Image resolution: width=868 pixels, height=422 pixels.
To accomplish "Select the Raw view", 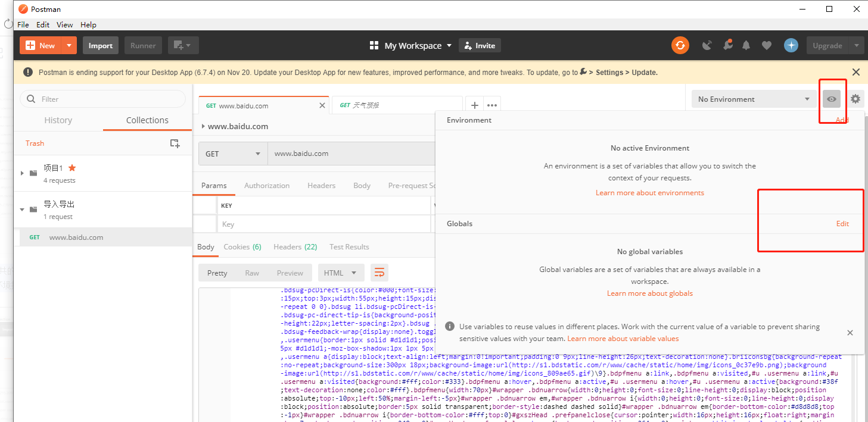I will pos(252,273).
